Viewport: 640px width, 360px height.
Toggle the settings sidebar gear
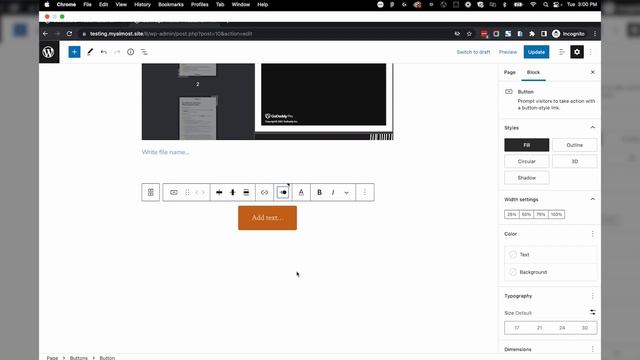(x=577, y=52)
